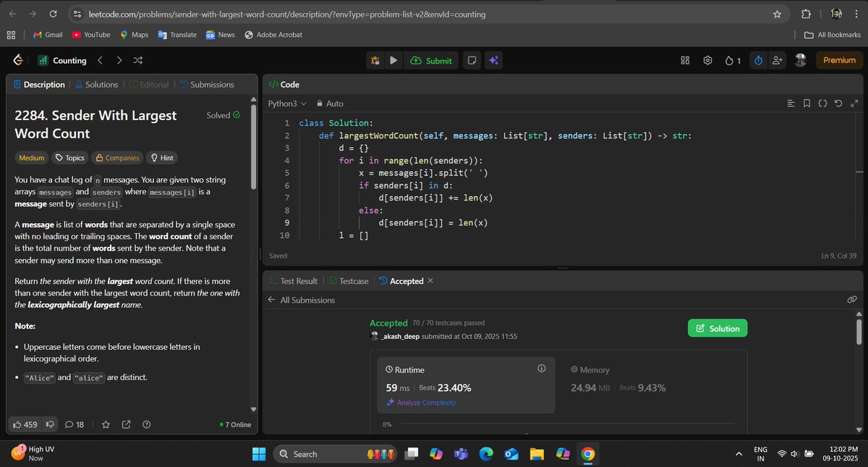The width and height of the screenshot is (868, 467).
Task: Open the Windows Start menu
Action: [259, 454]
